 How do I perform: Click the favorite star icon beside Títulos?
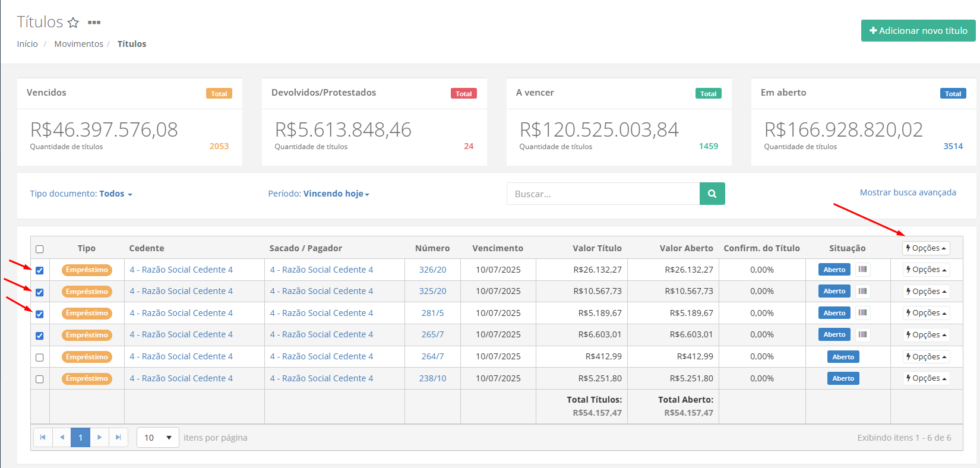click(73, 23)
